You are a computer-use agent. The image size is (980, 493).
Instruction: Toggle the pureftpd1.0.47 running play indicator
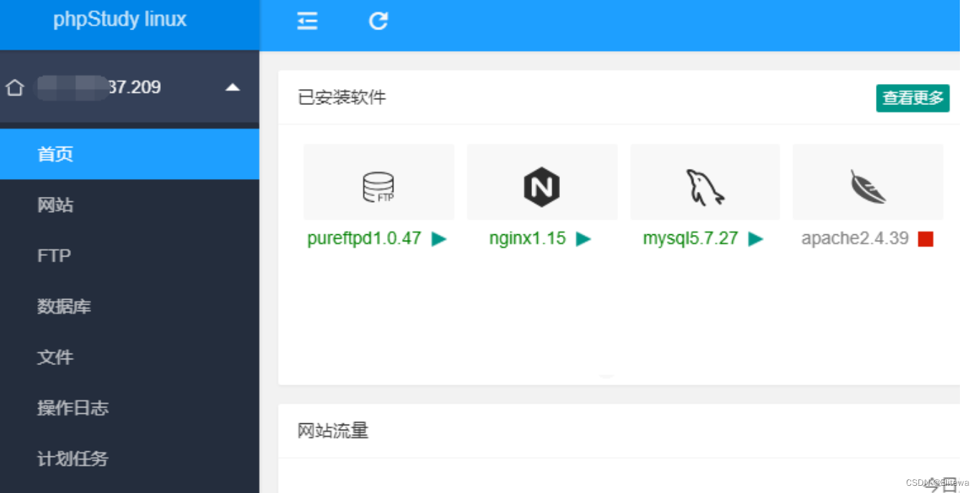439,239
